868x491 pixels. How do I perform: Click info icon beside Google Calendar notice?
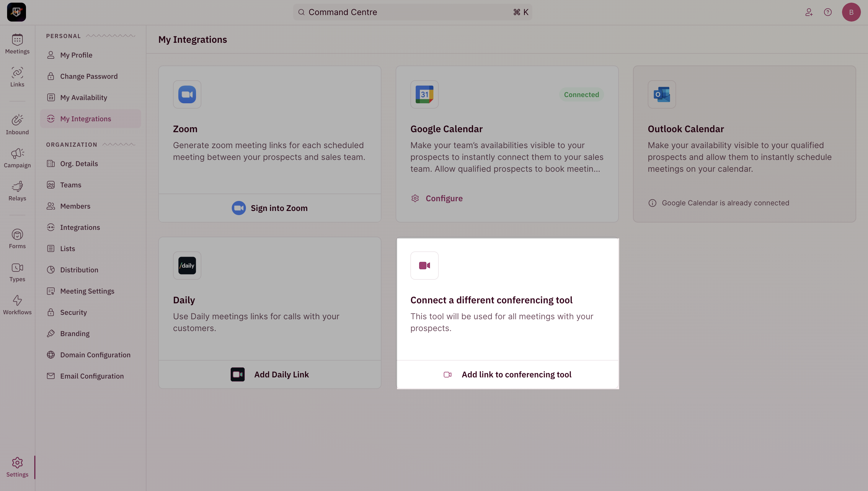coord(652,203)
